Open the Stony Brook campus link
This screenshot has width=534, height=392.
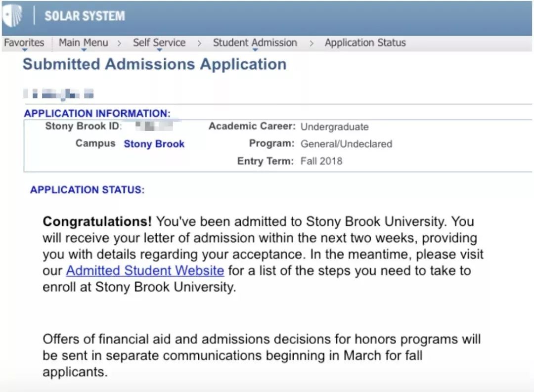pos(154,144)
